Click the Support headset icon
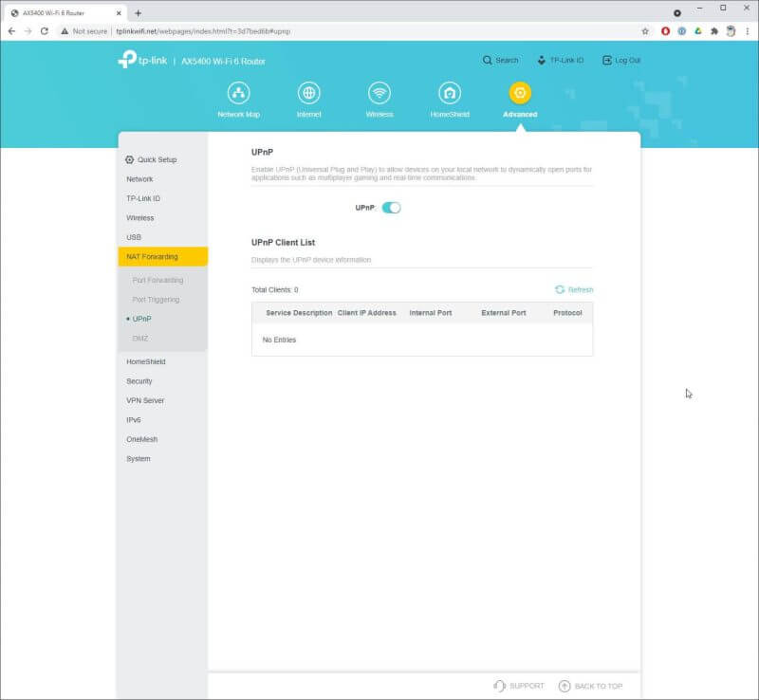This screenshot has width=759, height=700. coord(499,686)
